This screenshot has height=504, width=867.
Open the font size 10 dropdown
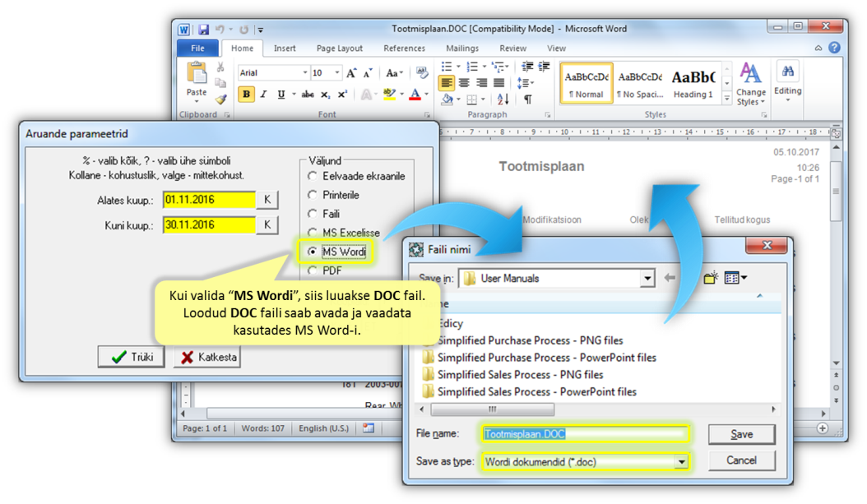[x=336, y=73]
